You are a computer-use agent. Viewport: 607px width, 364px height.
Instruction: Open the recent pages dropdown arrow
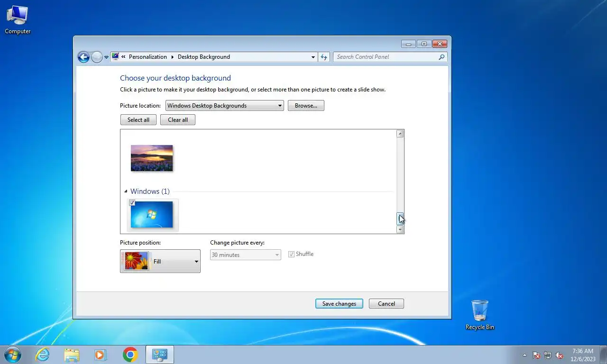[x=106, y=57]
